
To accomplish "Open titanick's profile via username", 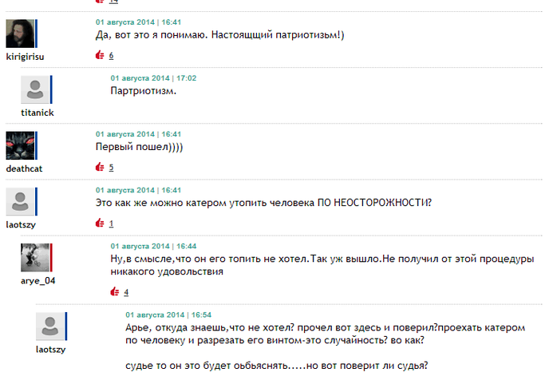I will 38,113.
